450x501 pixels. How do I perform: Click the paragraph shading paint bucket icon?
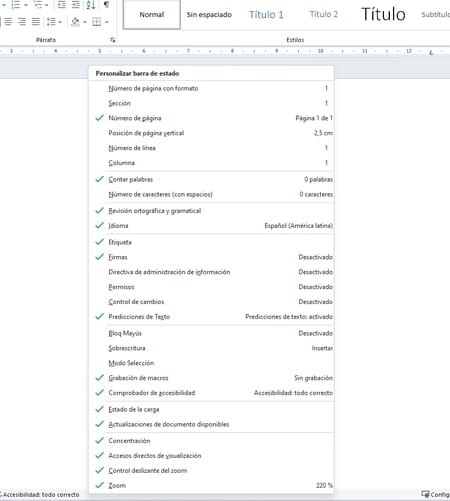[x=75, y=22]
